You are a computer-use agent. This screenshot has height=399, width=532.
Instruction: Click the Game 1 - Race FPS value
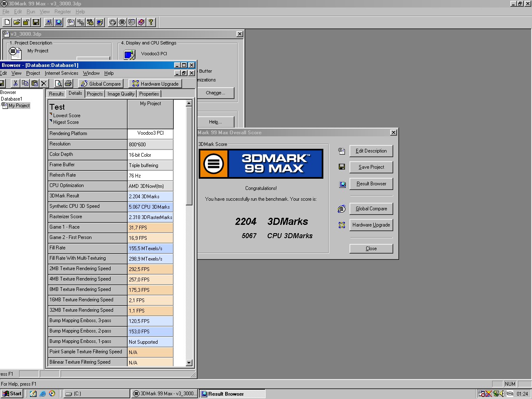tap(150, 227)
